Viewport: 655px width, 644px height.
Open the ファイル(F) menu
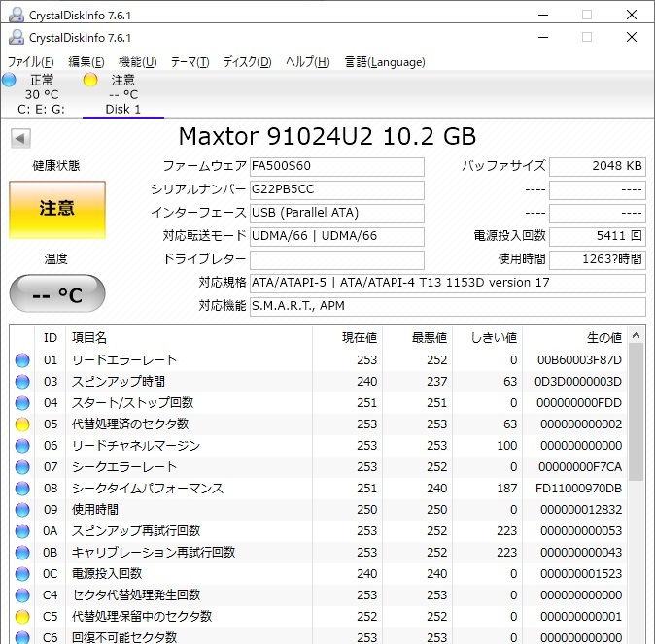pos(31,62)
